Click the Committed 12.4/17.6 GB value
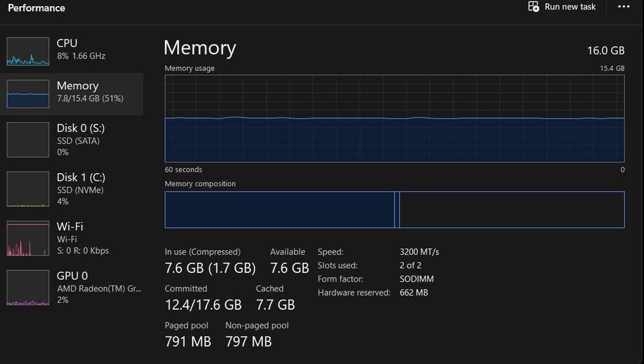The image size is (644, 364). tap(203, 305)
